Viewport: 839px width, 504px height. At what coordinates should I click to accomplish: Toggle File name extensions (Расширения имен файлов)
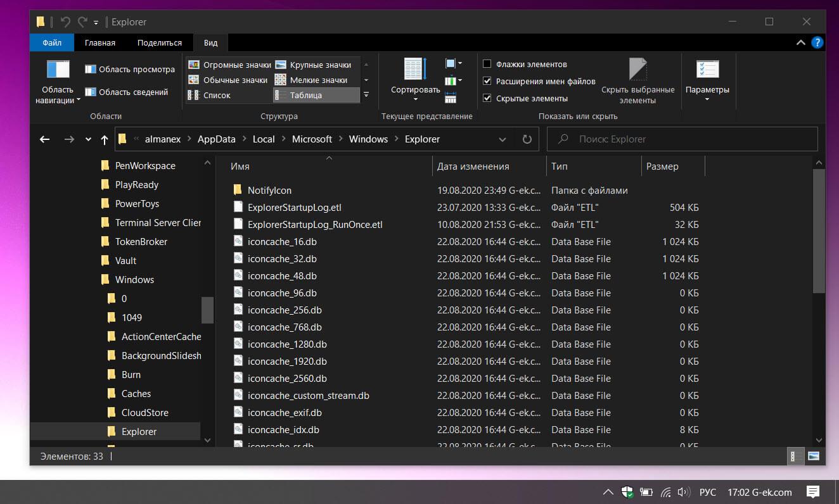539,81
